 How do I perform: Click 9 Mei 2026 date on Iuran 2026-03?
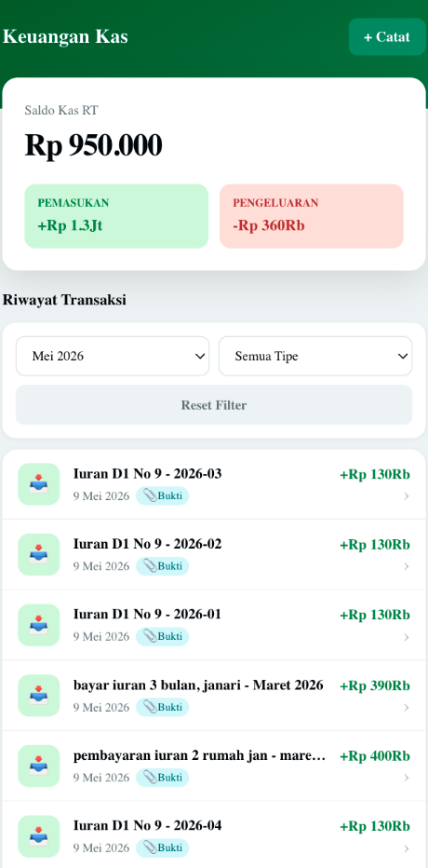(x=101, y=496)
